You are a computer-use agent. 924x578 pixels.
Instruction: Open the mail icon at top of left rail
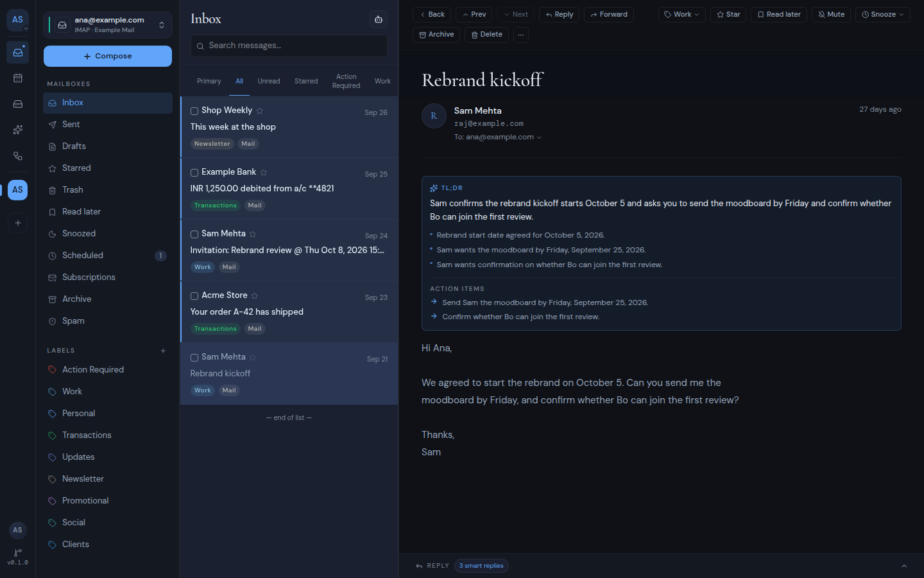pos(18,52)
